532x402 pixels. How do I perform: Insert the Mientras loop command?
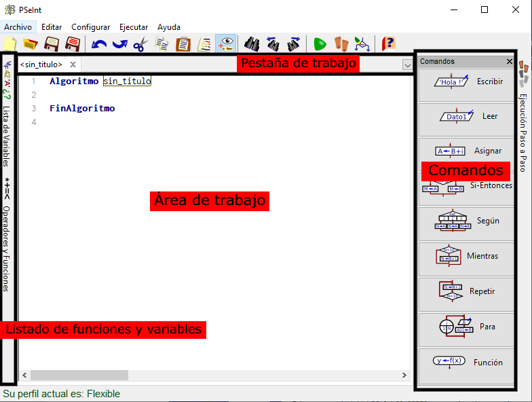[465, 257]
